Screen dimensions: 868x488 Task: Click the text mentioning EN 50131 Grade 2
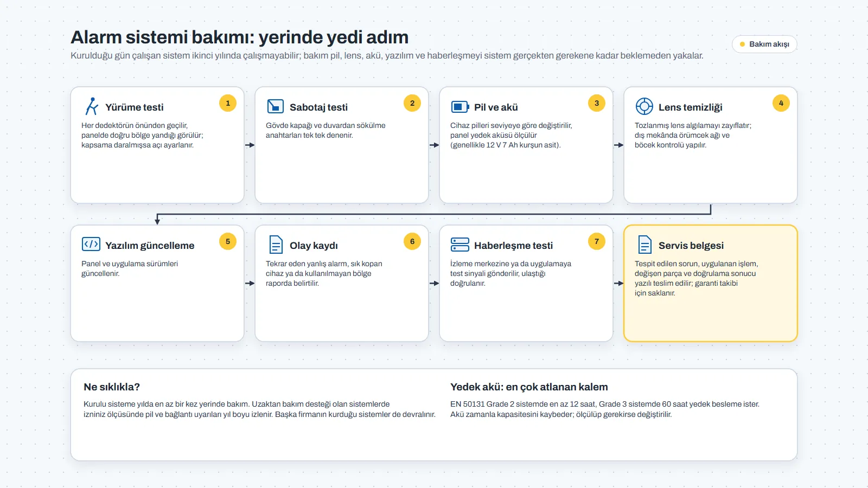(605, 409)
